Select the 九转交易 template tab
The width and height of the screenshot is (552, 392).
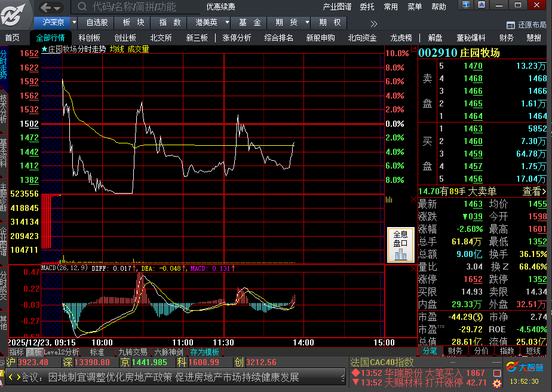click(x=133, y=352)
